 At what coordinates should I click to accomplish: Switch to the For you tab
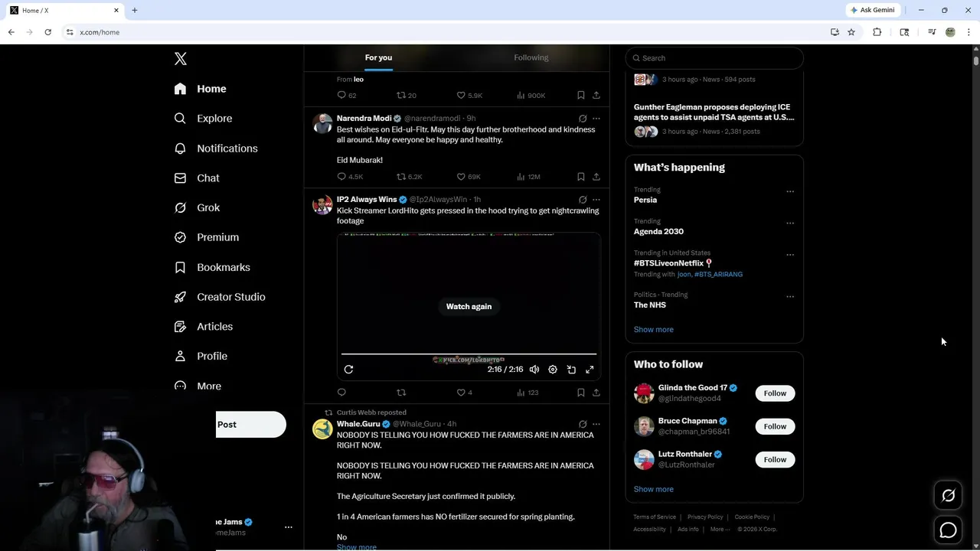coord(378,57)
